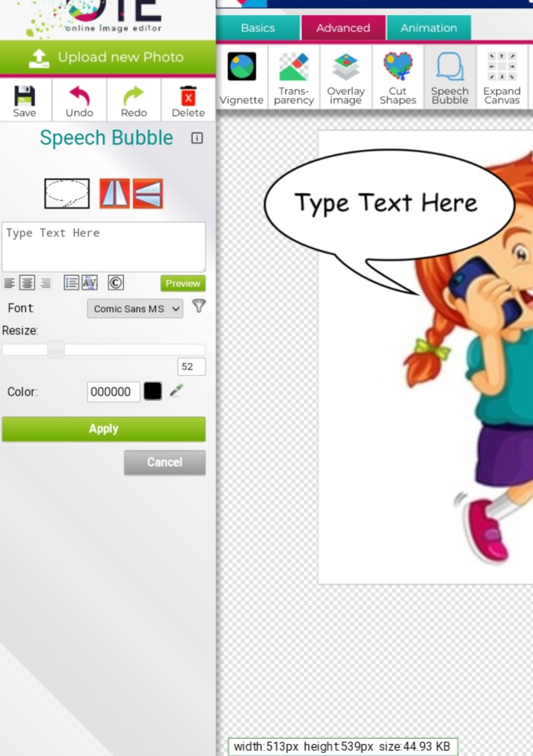533x756 pixels.
Task: Open the Overlay image tool
Action: [x=345, y=78]
